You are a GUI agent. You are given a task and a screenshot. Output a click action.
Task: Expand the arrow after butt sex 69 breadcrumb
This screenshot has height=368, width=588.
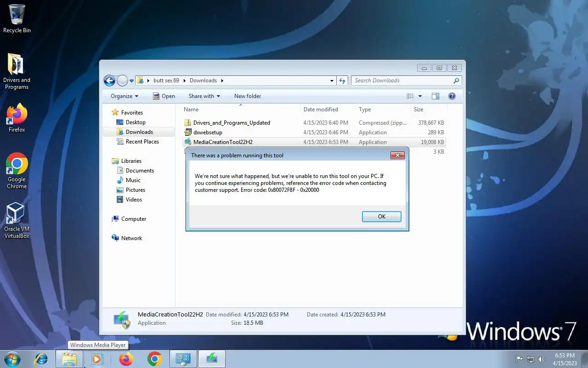185,80
